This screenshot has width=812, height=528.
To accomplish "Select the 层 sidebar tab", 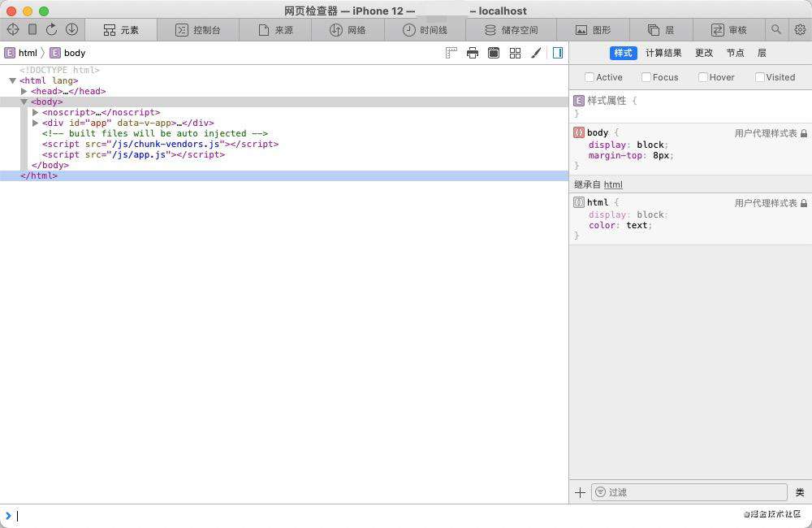I will coord(762,53).
